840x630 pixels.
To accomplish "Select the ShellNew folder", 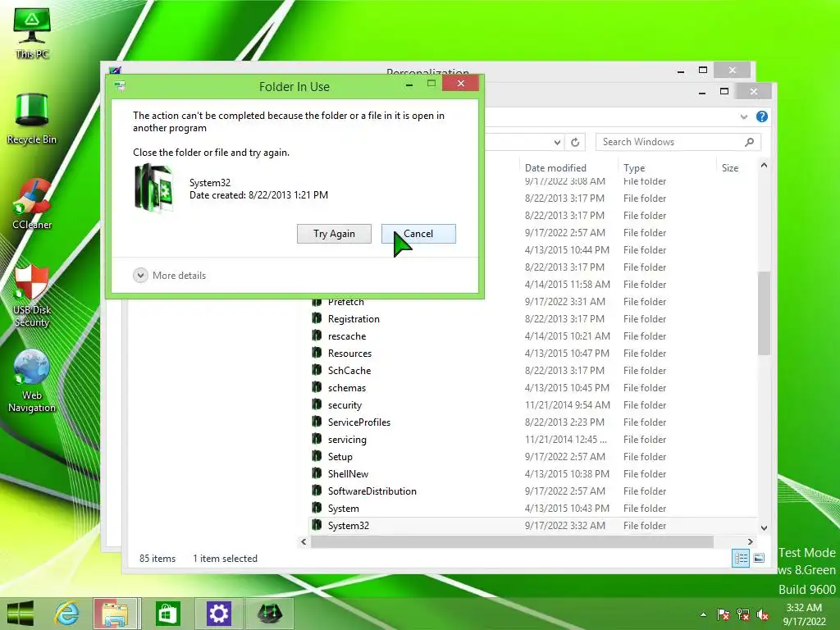I will 348,473.
